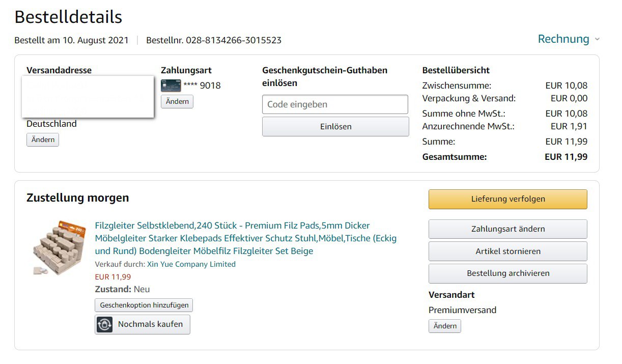Cancel the item via Artikel stornieren
Image resolution: width=622 pixels, height=364 pixels.
point(507,251)
